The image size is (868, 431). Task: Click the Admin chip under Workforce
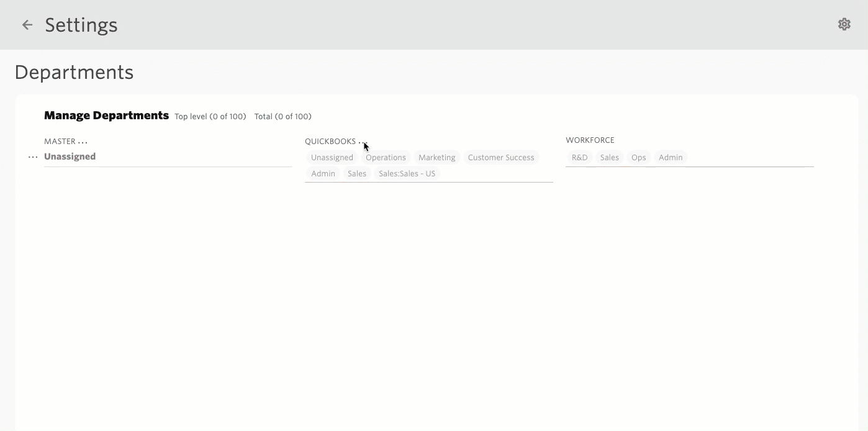pyautogui.click(x=671, y=158)
